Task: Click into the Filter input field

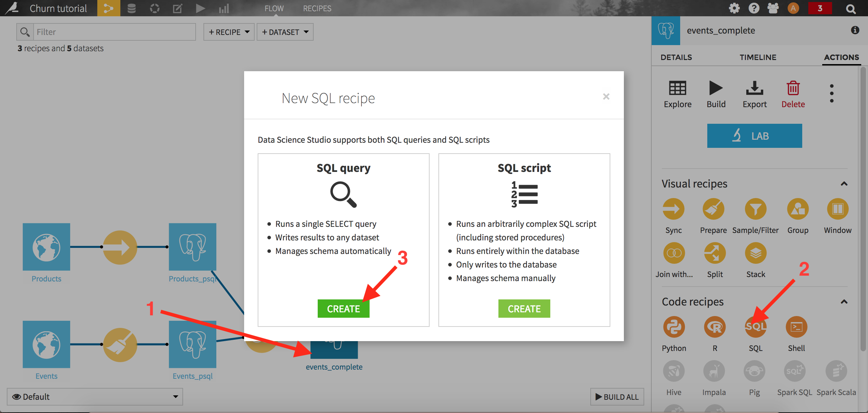Action: tap(115, 32)
